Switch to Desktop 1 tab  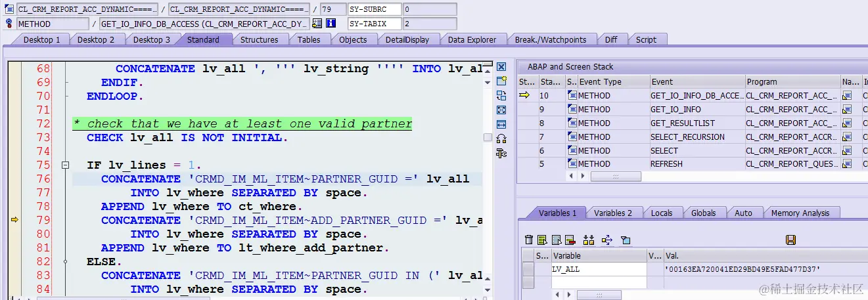click(41, 39)
